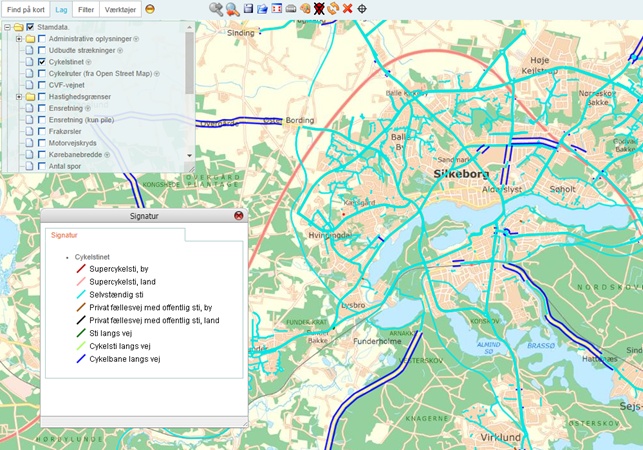Open the Find på kort tab
Viewport: 643px width, 450px height.
[x=24, y=9]
